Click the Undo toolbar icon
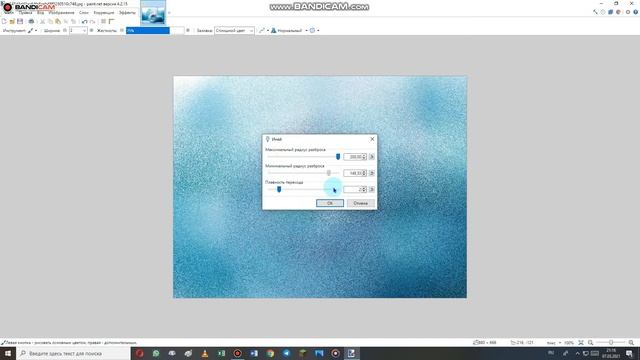The image size is (640, 360). coord(84,21)
